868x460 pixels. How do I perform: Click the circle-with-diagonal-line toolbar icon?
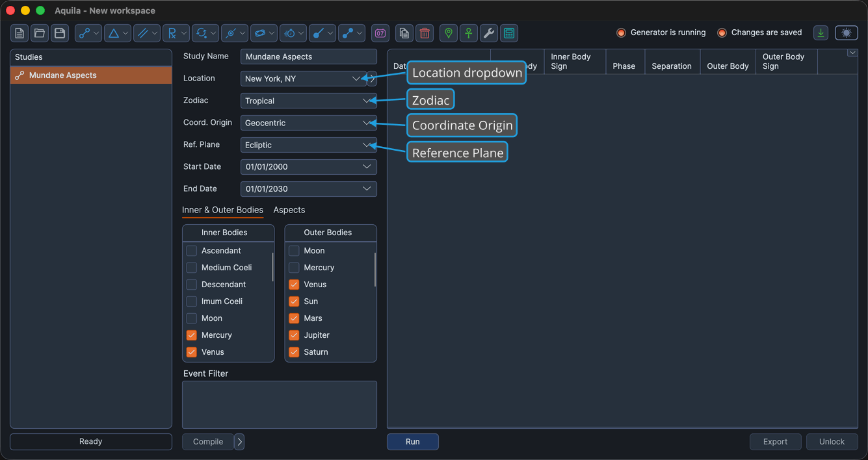coord(235,33)
